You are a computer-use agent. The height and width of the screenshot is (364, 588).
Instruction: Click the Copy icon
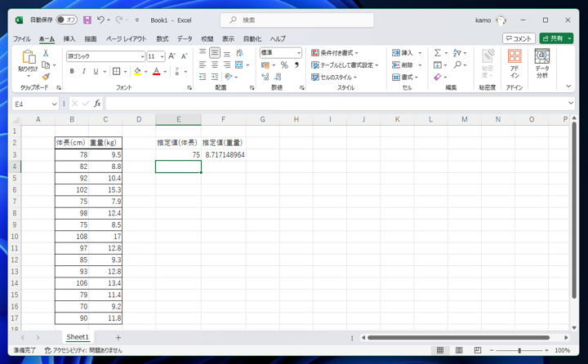46,64
